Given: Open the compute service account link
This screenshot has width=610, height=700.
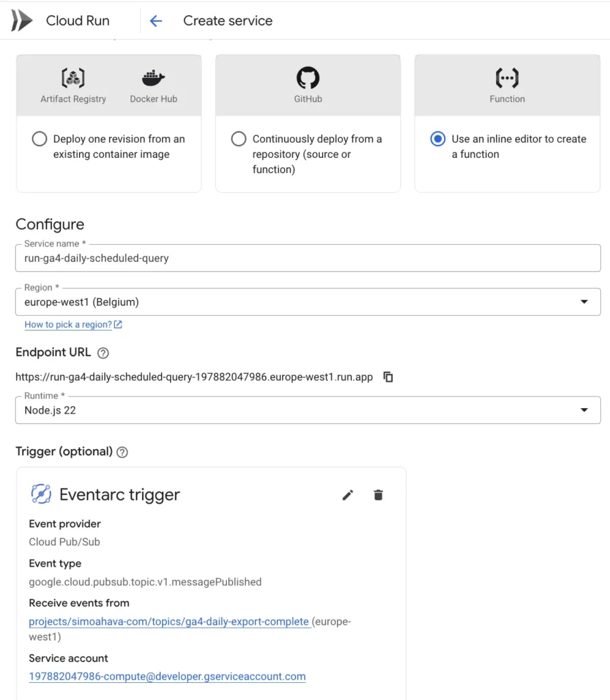Looking at the screenshot, I should (167, 677).
